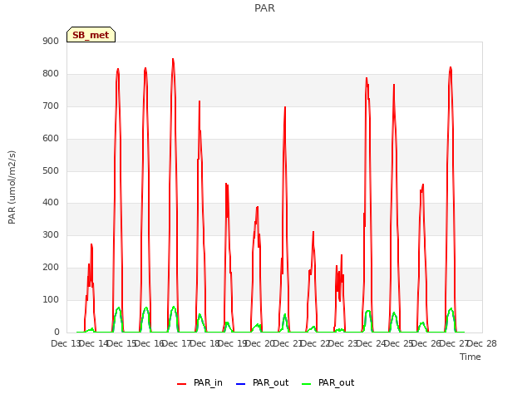Click the Dec 17 peak near 850

click(x=173, y=60)
